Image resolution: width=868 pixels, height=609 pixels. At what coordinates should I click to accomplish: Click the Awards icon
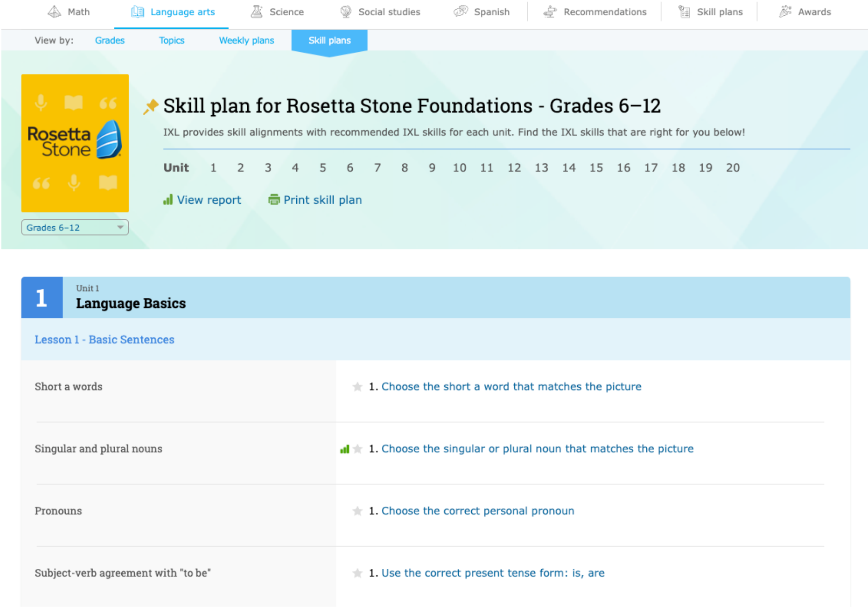[785, 12]
